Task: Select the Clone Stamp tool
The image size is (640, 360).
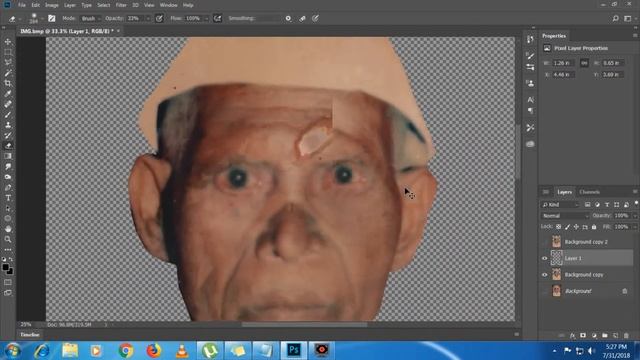Action: 8,125
